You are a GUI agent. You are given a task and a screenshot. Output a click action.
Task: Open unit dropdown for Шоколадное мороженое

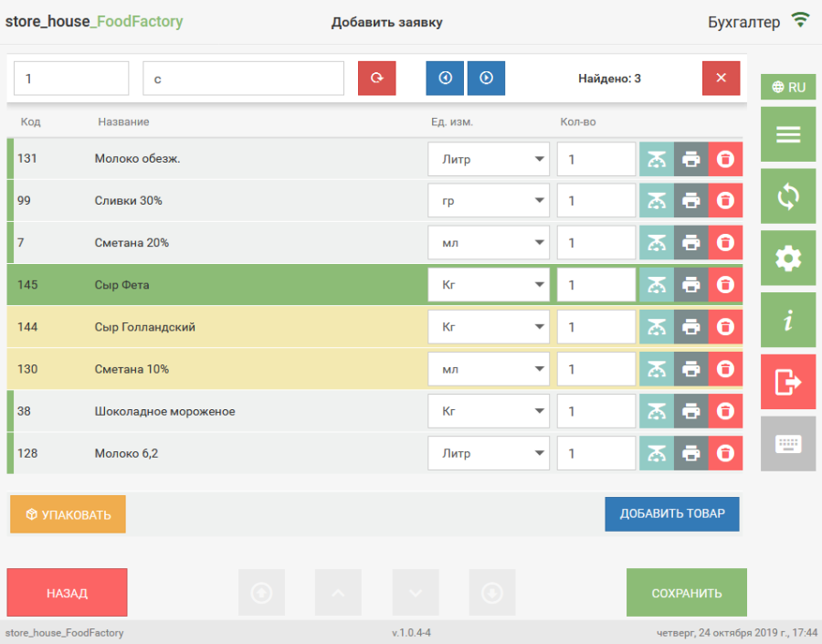coord(489,411)
